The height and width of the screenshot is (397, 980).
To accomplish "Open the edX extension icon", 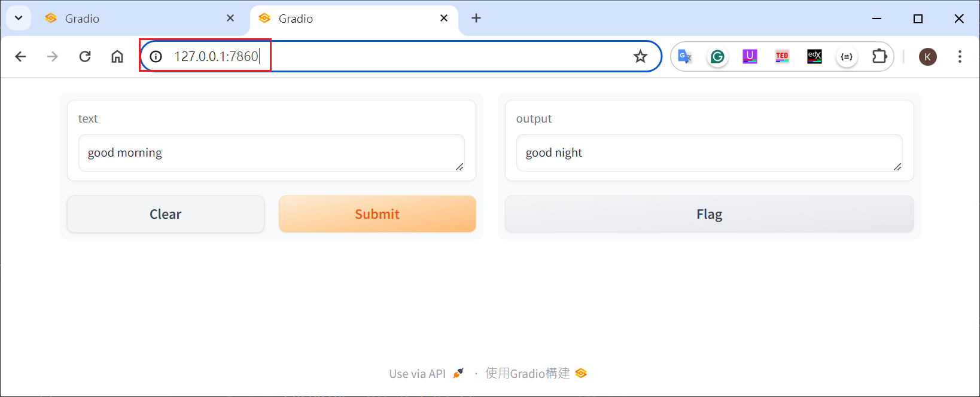I will (814, 57).
